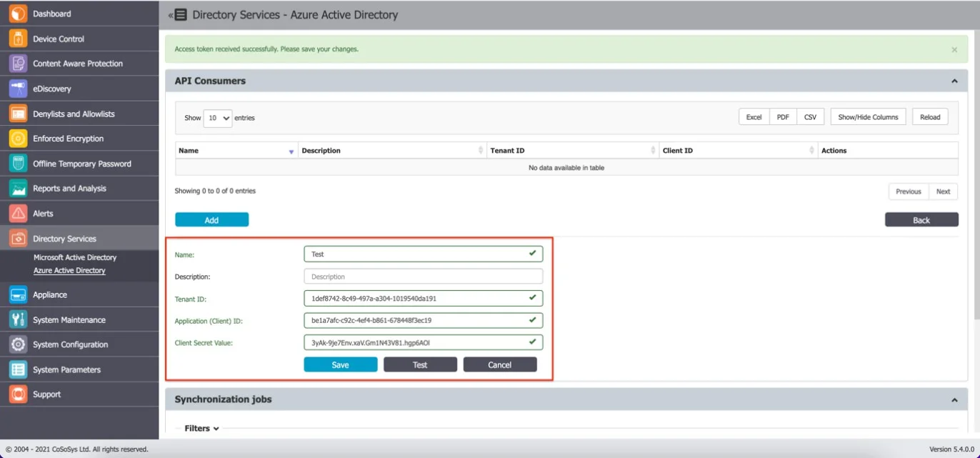Click the Description input field
Viewport: 980px width, 458px height.
tap(423, 277)
